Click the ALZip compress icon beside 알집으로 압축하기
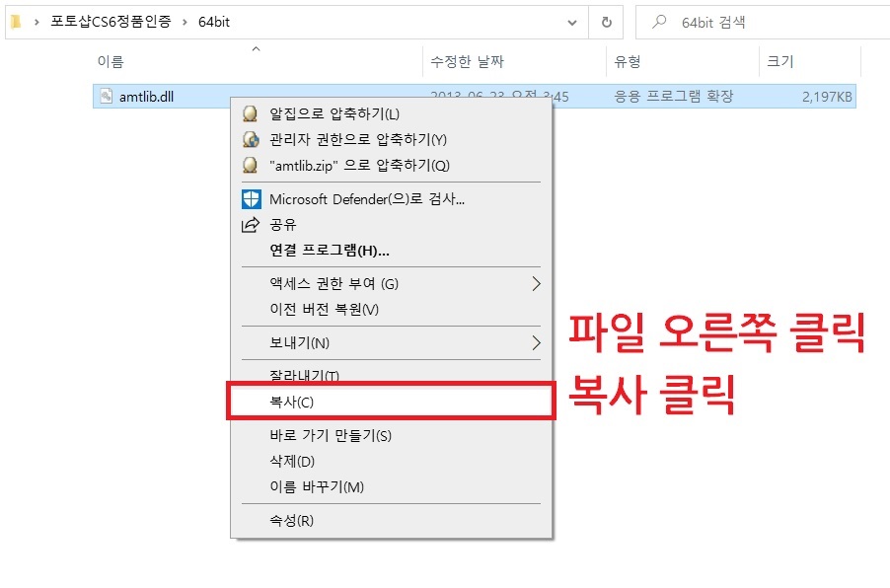 point(250,113)
